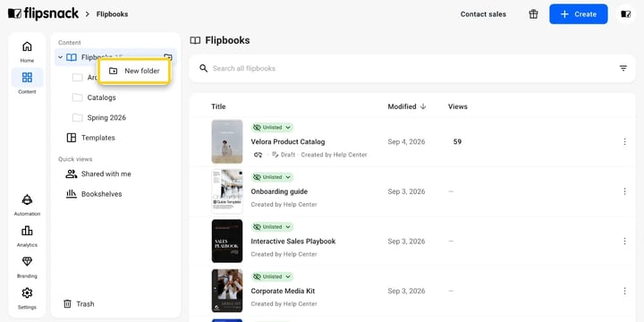This screenshot has width=644, height=322.
Task: Open Unlisted dropdown for Corporate Media Kit
Action: 272,276
